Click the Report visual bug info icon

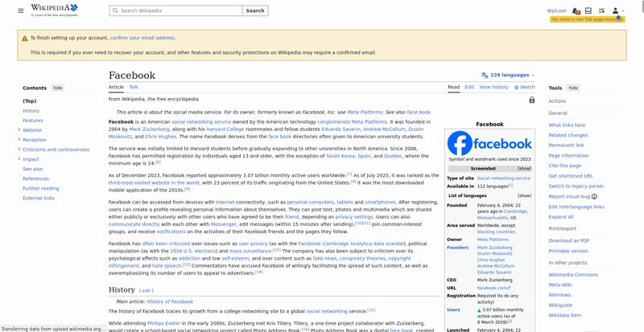594,197
